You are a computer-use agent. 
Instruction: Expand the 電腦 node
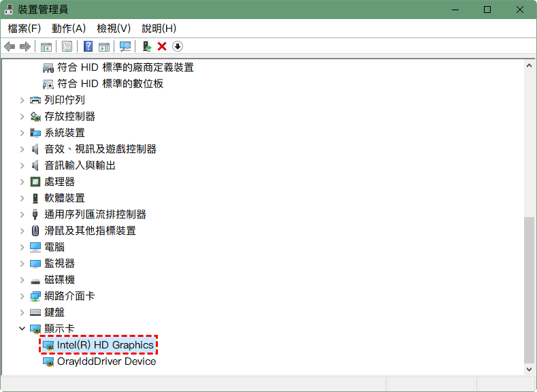tap(22, 247)
